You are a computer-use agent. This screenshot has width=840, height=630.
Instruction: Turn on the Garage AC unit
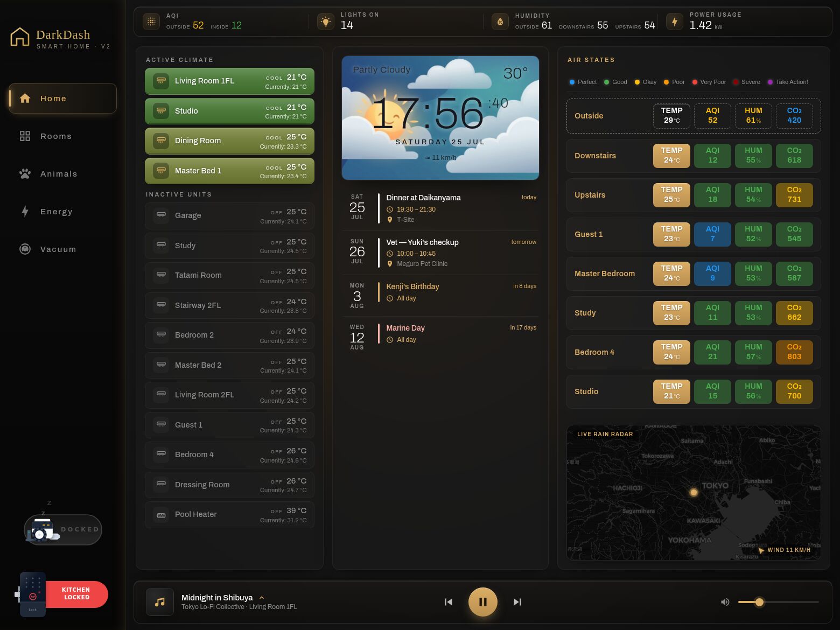[229, 215]
